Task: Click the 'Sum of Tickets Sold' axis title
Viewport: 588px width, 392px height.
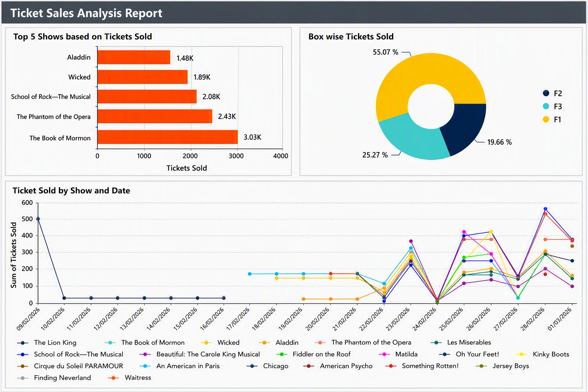Action: coord(14,255)
